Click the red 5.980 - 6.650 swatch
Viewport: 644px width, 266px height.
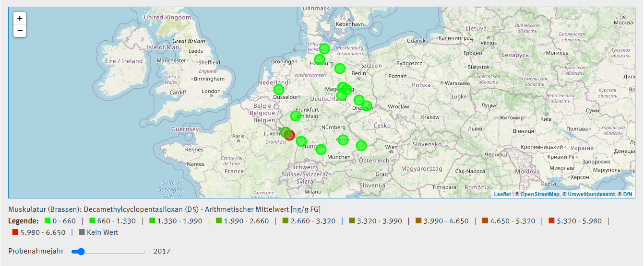(15, 232)
